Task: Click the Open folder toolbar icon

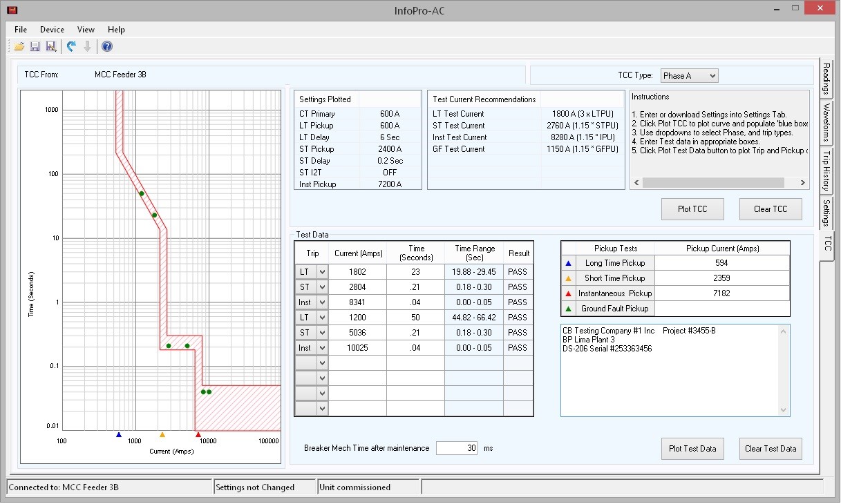Action: pos(19,46)
